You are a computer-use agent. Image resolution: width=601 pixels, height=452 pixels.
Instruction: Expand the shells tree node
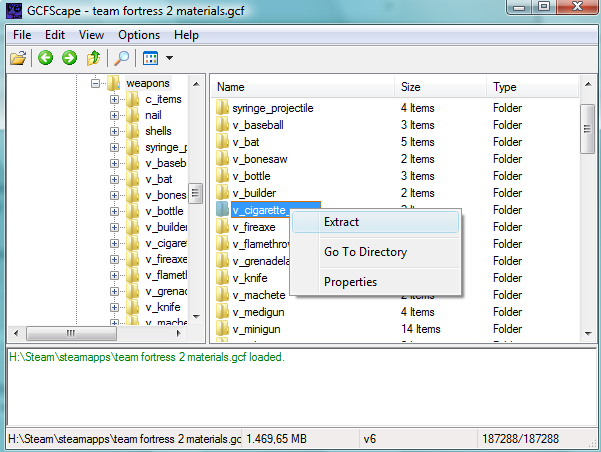click(114, 131)
